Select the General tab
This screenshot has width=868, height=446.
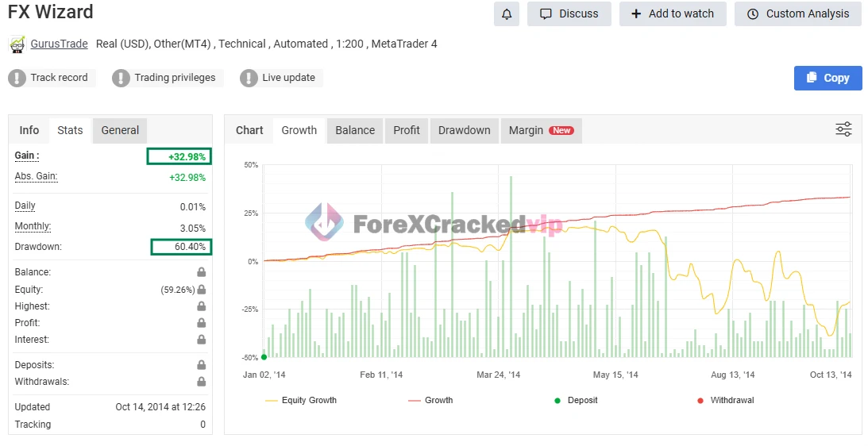(120, 130)
